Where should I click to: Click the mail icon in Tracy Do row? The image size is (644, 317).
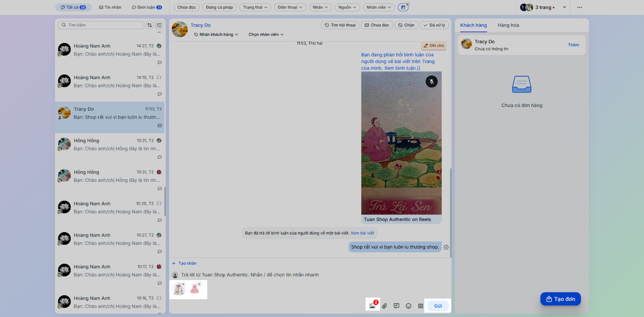point(160,126)
